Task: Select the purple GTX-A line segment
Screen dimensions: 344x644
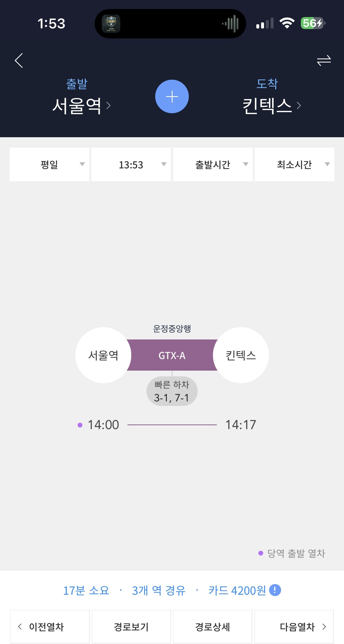Action: point(172,355)
